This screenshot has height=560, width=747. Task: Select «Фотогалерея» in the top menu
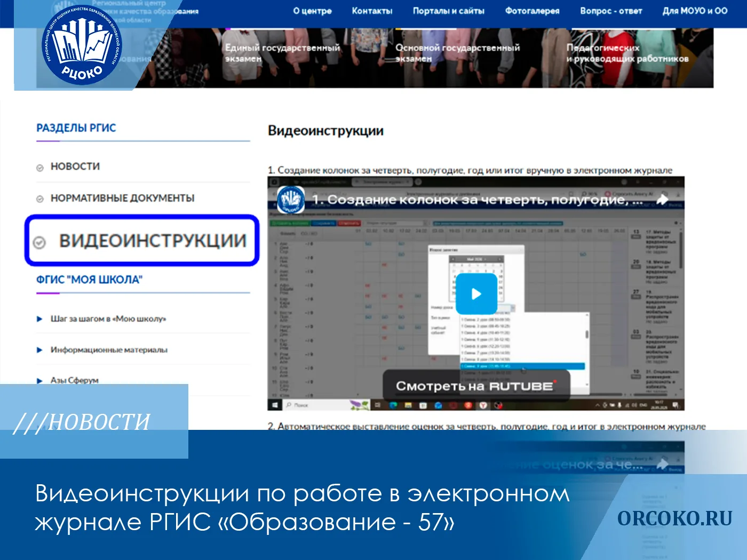(532, 11)
